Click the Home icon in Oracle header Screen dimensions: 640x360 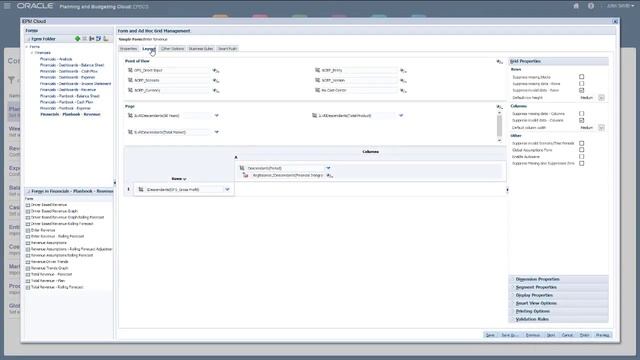coord(576,6)
